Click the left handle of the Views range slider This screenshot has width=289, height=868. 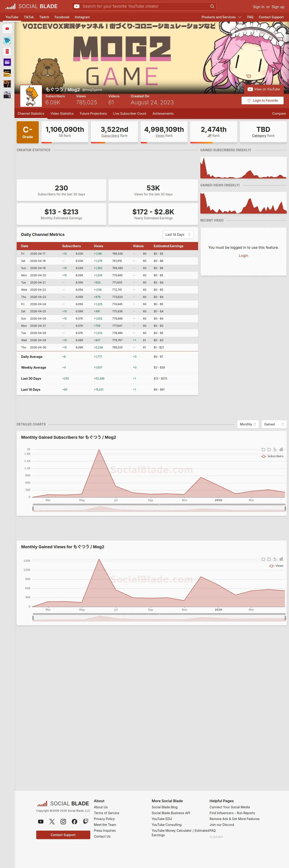[33, 618]
